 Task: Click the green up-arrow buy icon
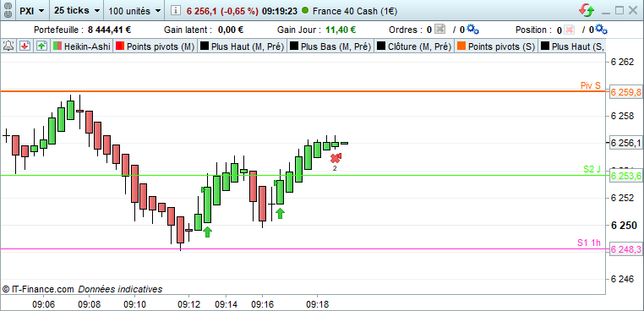point(41,46)
